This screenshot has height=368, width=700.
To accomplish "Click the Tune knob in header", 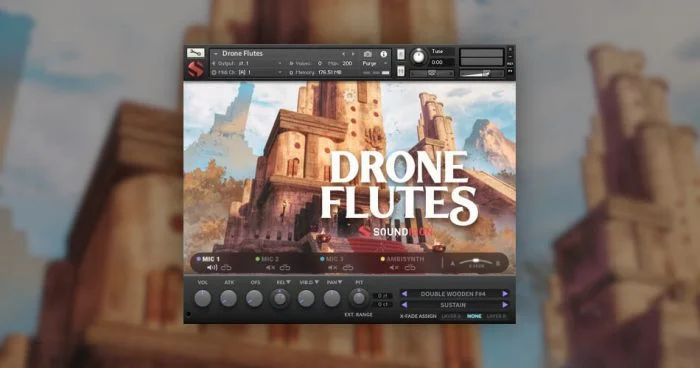I will tap(418, 56).
